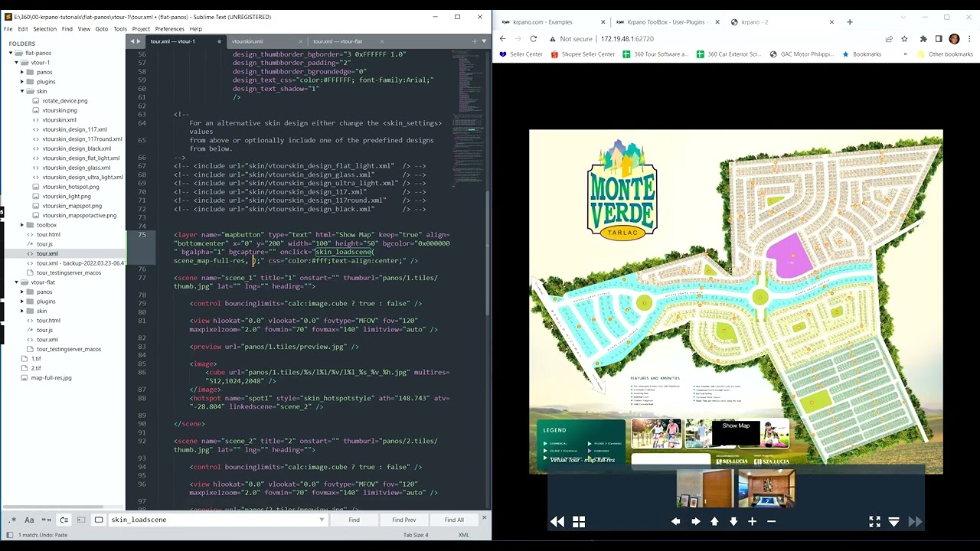Select the scene 2 bedroom thumbnail
This screenshot has width=980, height=551.
pyautogui.click(x=766, y=490)
